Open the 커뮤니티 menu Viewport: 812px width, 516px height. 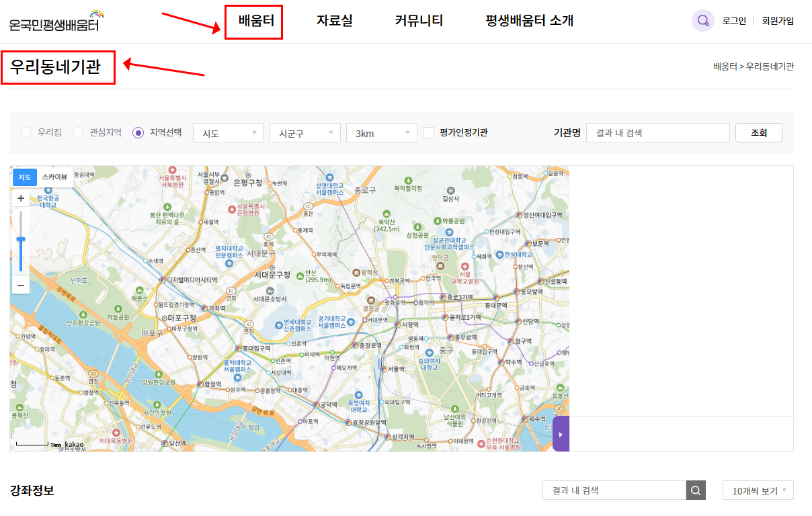(419, 21)
